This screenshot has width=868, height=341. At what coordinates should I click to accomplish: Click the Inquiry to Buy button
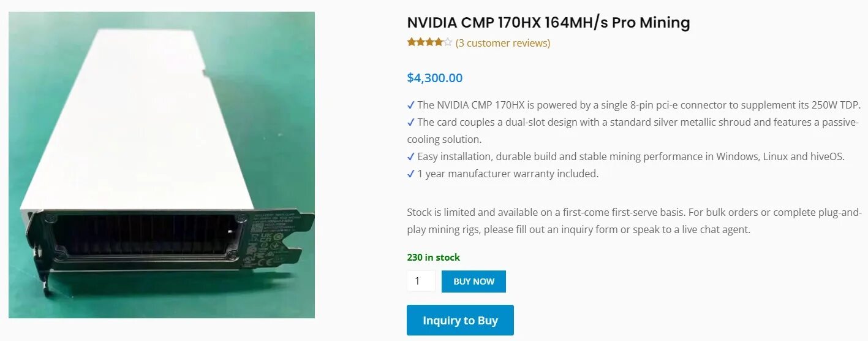[x=460, y=320]
